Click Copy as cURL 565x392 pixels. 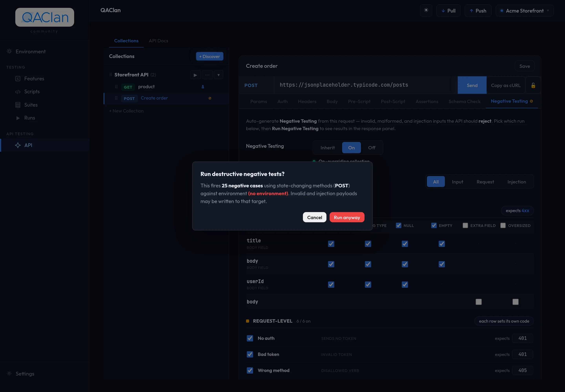[x=506, y=85]
